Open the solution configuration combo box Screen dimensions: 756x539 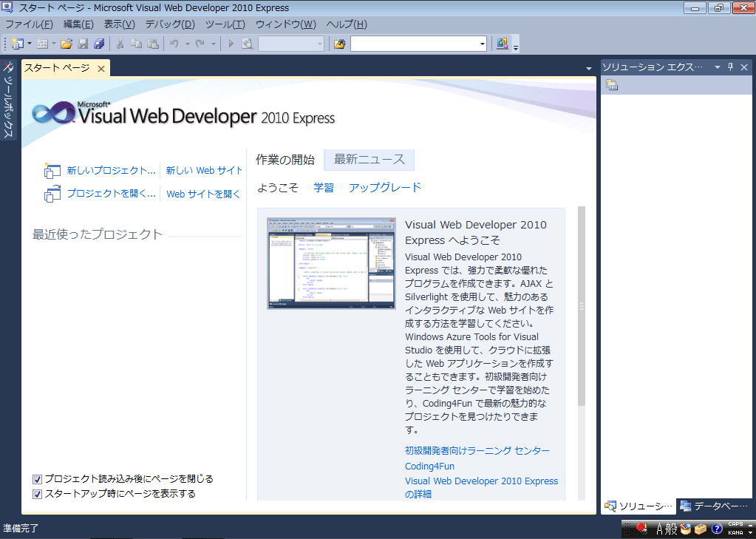291,44
